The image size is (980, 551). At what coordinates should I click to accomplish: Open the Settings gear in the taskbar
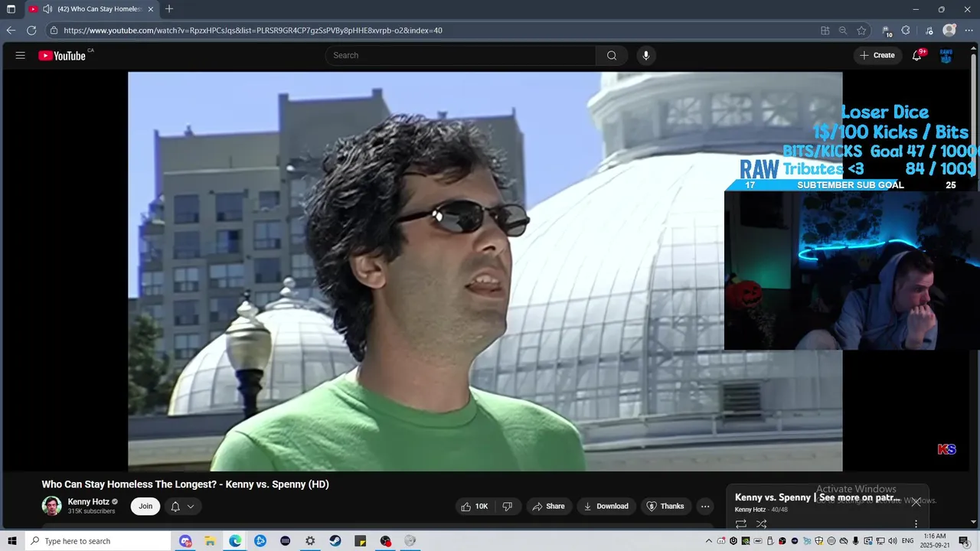click(310, 541)
